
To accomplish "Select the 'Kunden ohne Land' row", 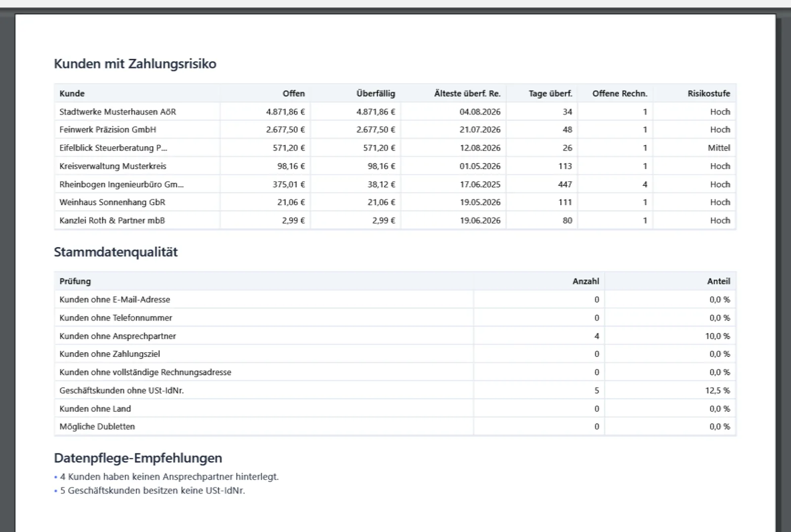I will (395, 409).
